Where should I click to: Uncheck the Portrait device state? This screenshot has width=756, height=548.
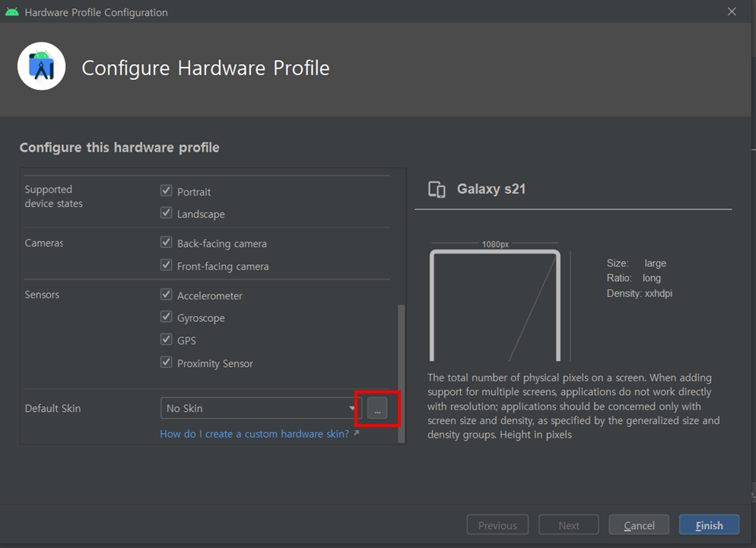click(x=167, y=190)
